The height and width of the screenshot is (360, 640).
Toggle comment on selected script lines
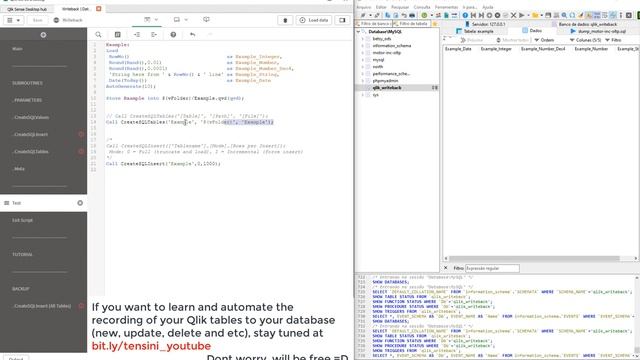118,35
